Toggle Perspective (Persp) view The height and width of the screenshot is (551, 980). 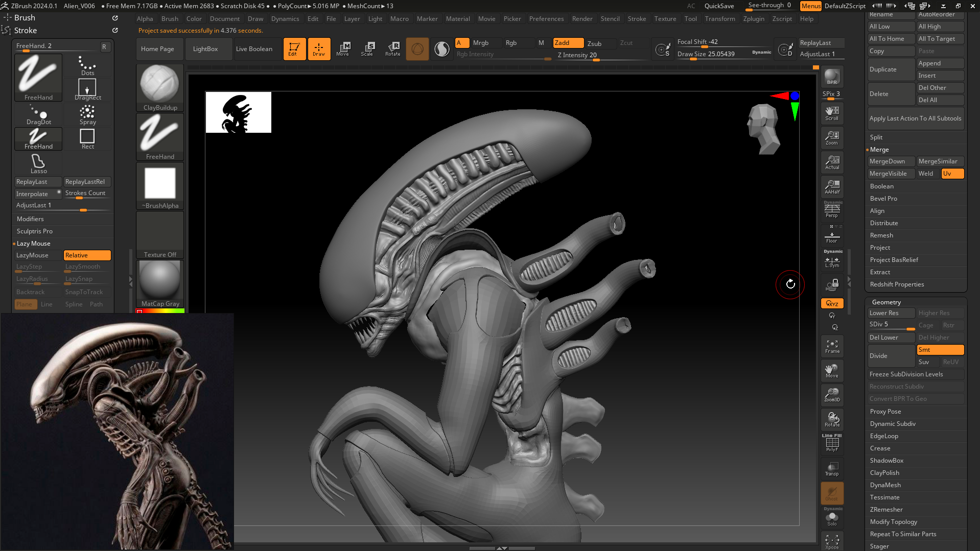tap(832, 210)
